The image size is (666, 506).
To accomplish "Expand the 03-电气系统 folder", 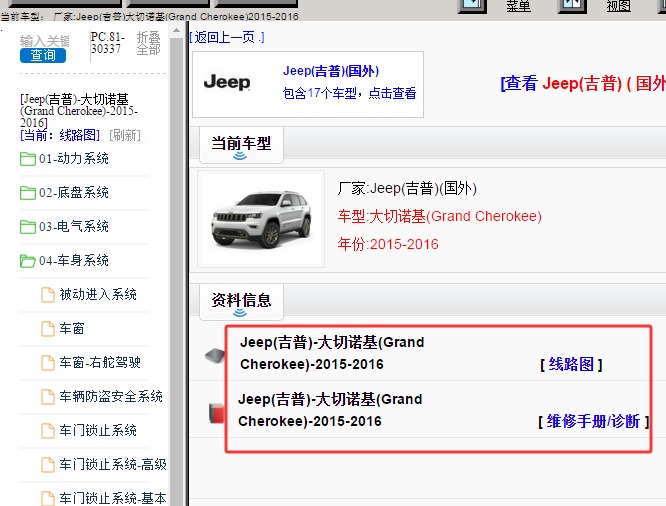I will [x=74, y=226].
